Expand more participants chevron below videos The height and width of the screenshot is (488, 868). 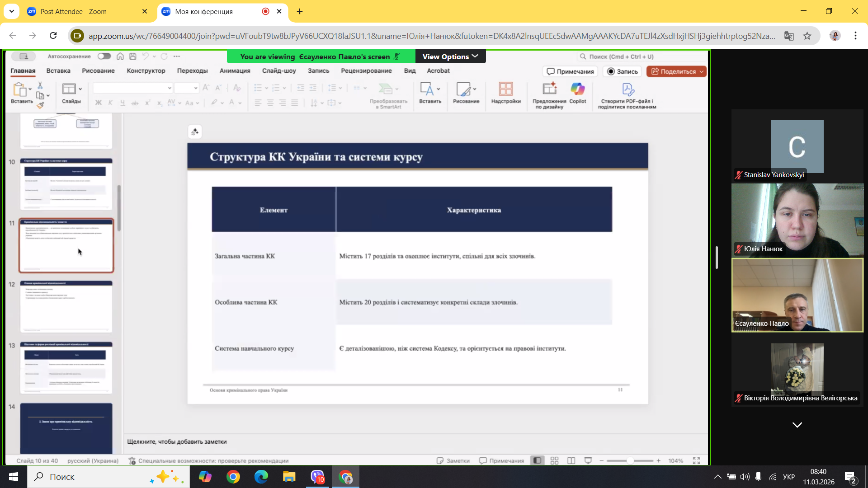(797, 425)
